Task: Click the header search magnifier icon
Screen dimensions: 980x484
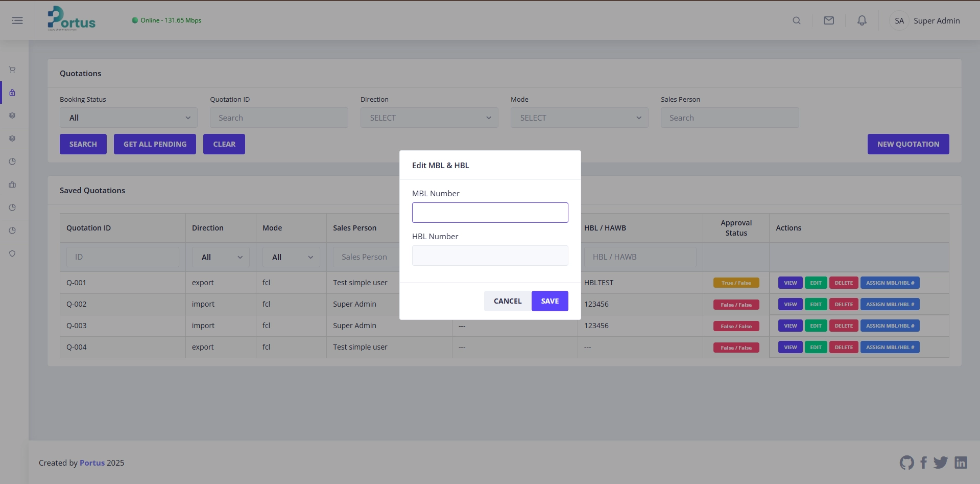Action: tap(796, 20)
